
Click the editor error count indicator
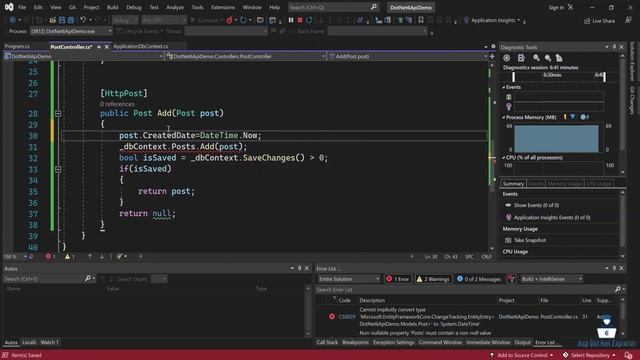coord(51,257)
